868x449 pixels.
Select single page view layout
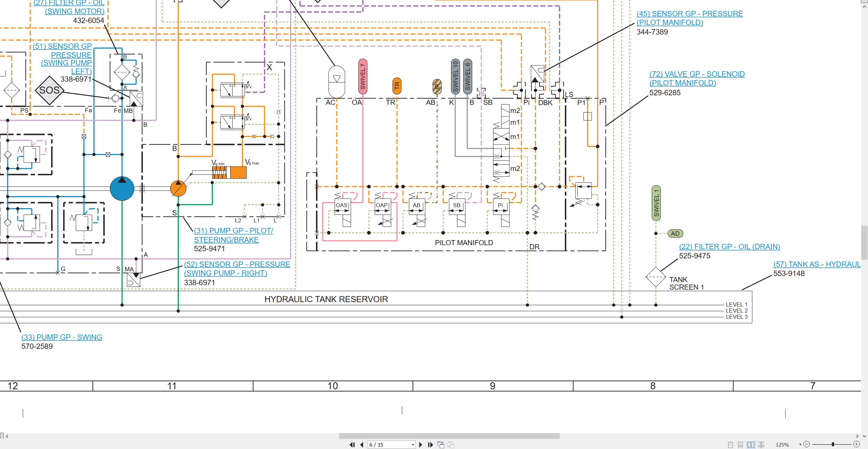(731, 445)
